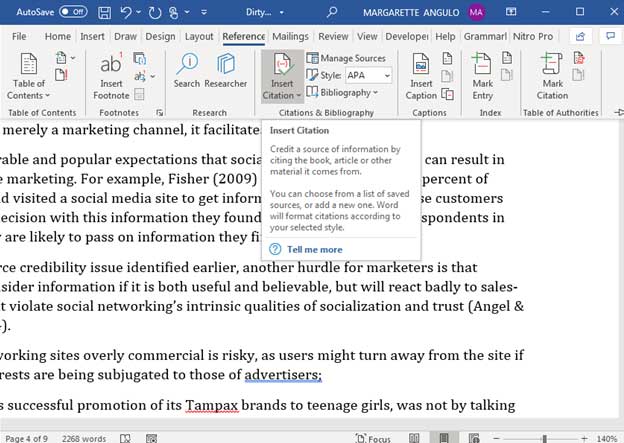Open the Search research tool
Screen dimensions: 624x443
186,72
